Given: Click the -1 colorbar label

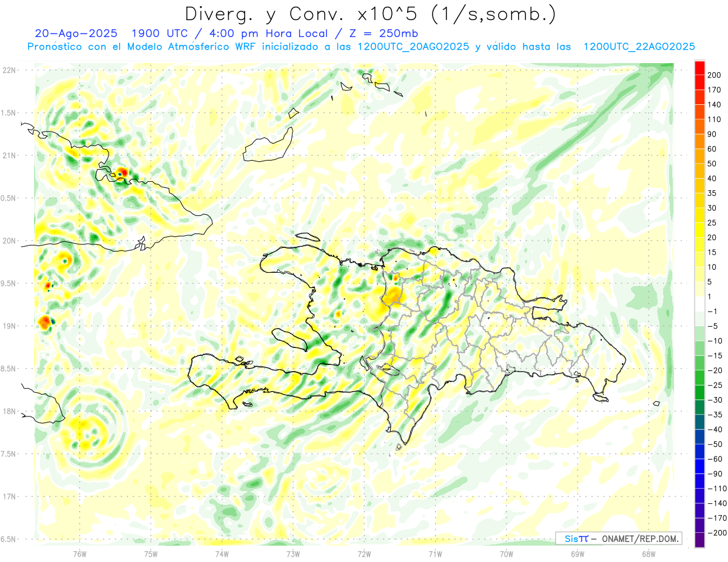Looking at the screenshot, I should (x=713, y=311).
